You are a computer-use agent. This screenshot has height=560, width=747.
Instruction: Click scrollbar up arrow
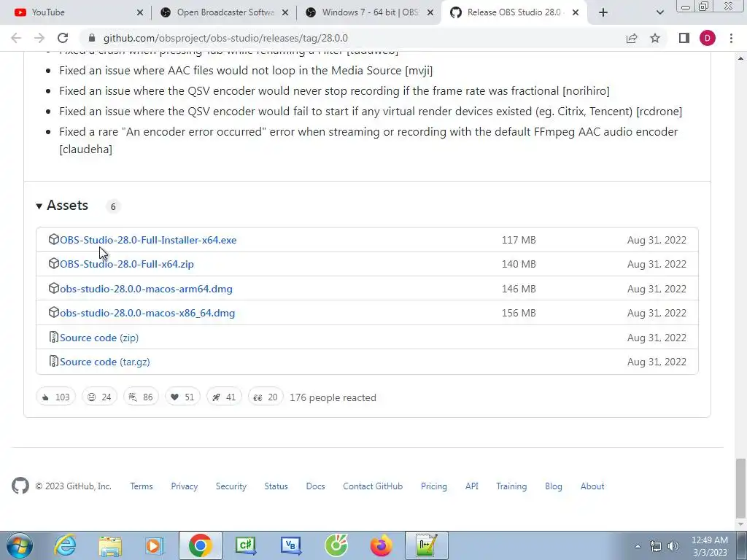tap(740, 58)
